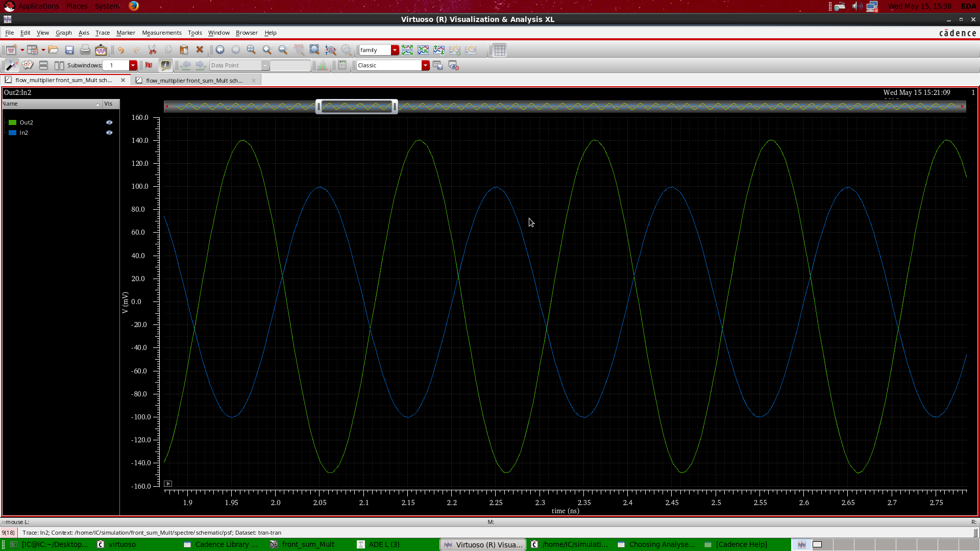Toggle the graph grid icon
Viewport: 980px width, 551px height.
pos(500,50)
